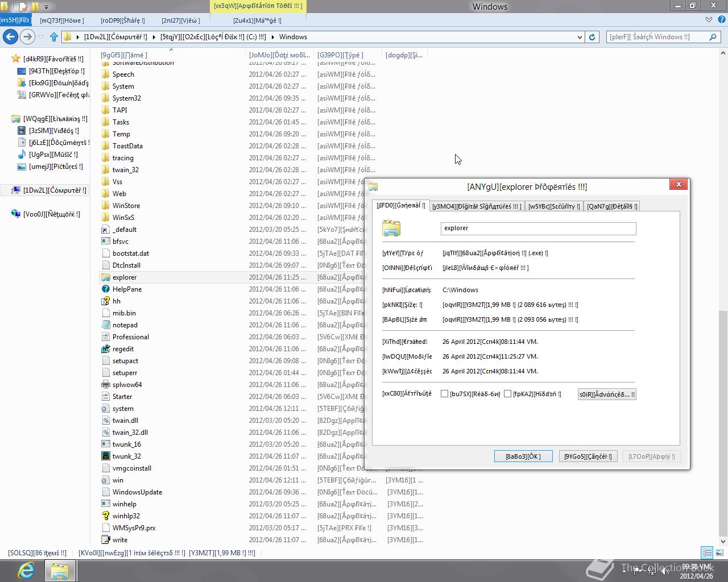The image size is (728, 582).
Task: Toggle the Read-only attribute checkbox
Action: (445, 394)
